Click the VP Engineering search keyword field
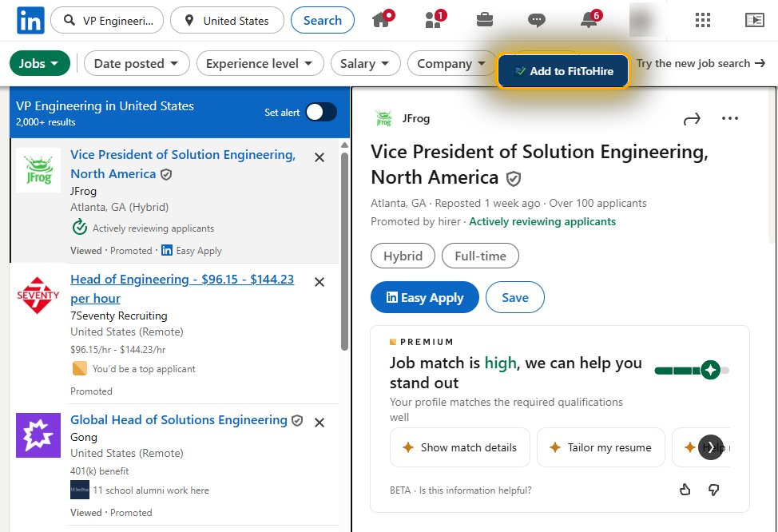Screen dimensions: 778x532 107,20
